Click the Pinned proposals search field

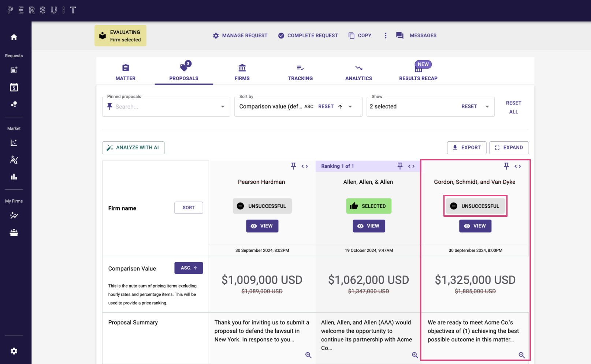(166, 107)
